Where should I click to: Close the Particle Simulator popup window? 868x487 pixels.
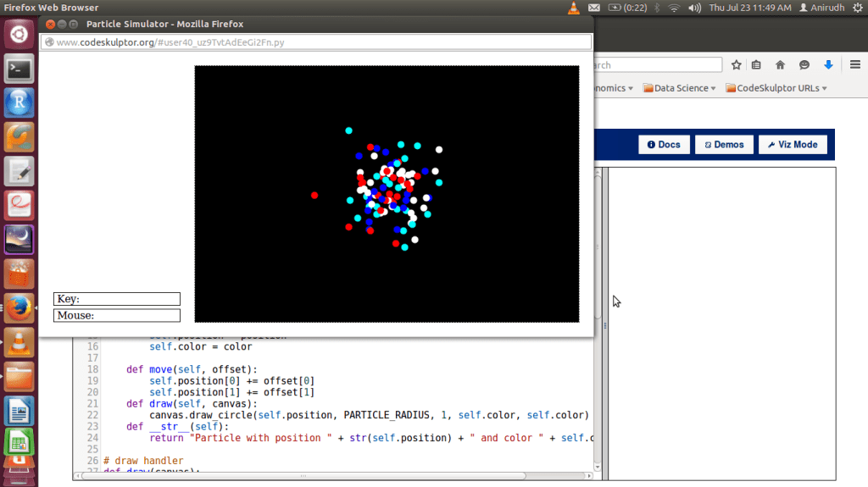click(50, 24)
